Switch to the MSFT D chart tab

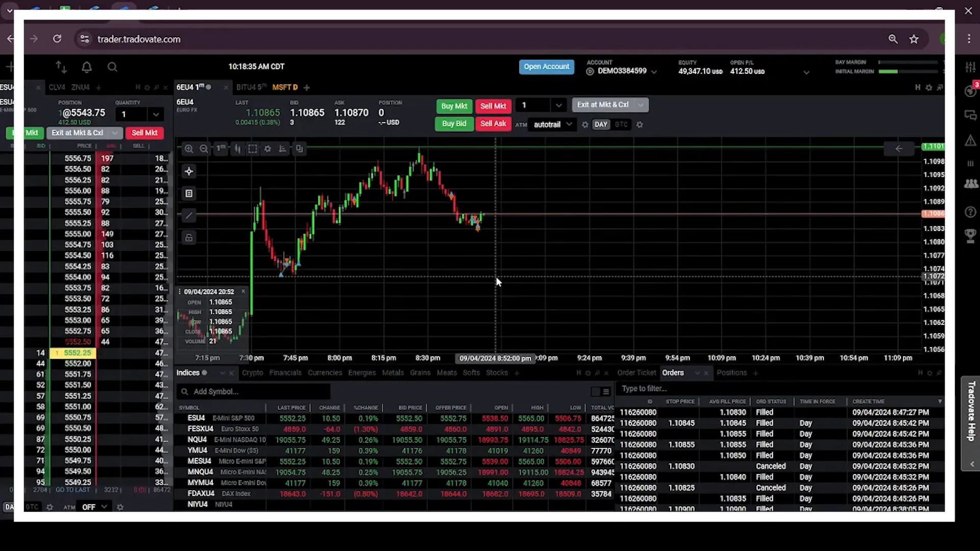[285, 87]
